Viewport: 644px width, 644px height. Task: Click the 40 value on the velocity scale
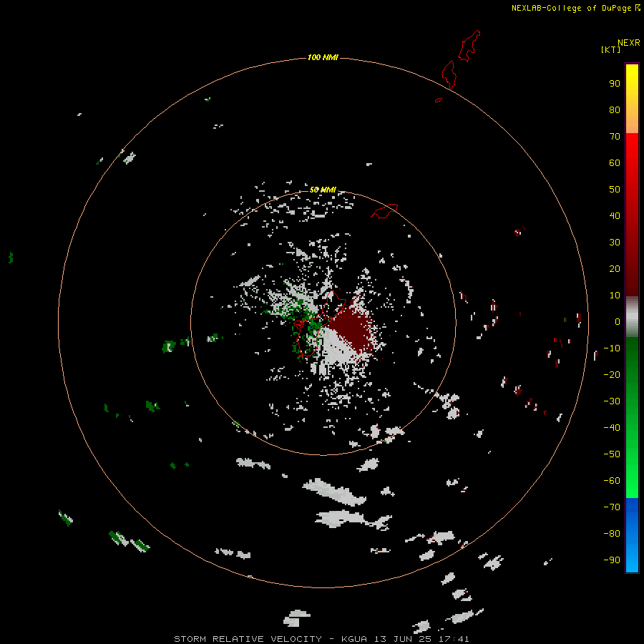pos(615,215)
